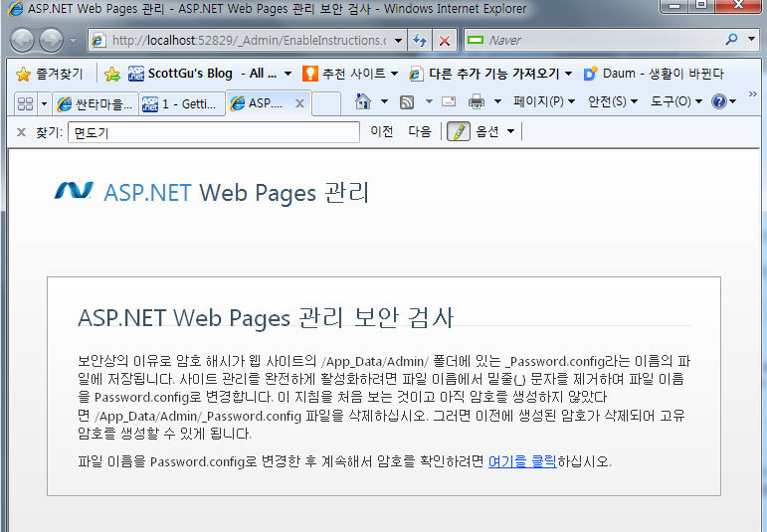Click the Internet Explorer title bar icon
Image resolution: width=767 pixels, height=532 pixels.
[16, 9]
